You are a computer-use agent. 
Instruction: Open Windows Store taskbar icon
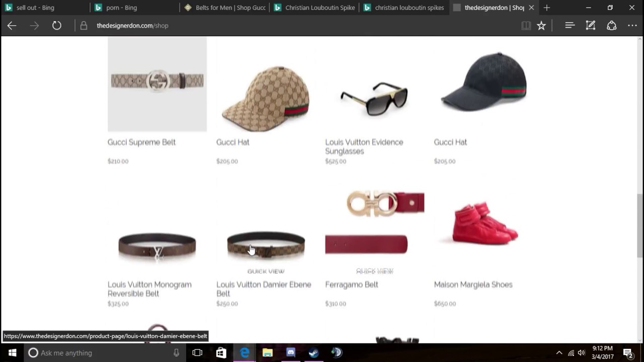(221, 353)
